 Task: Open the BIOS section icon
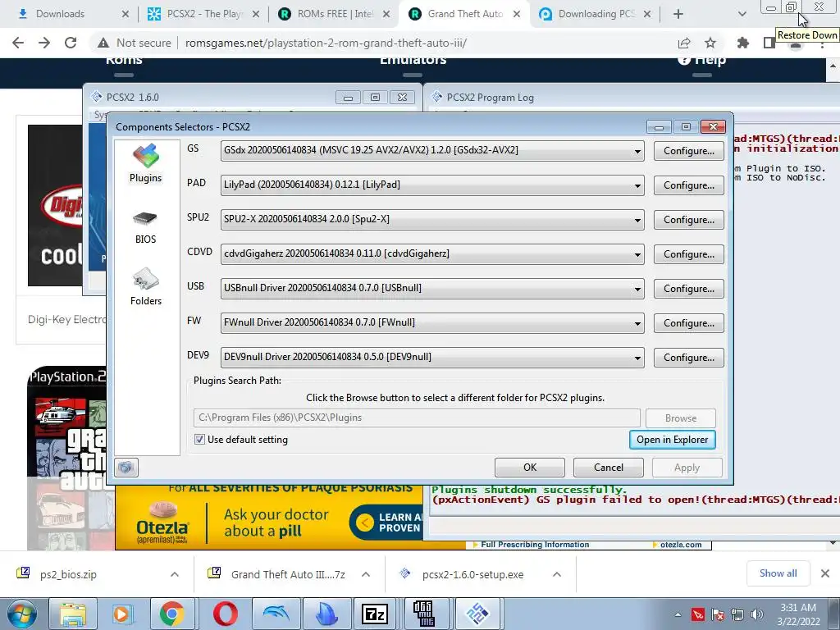coord(146,228)
